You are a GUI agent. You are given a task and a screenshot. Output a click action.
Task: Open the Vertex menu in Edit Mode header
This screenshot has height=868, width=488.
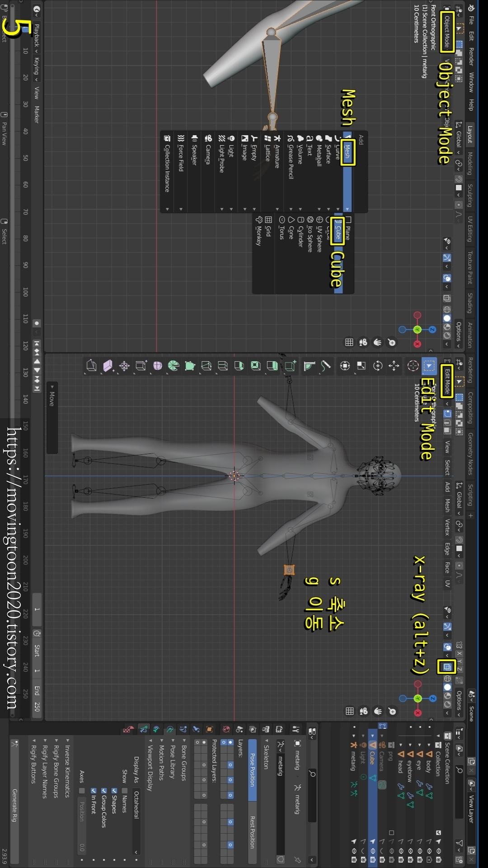[x=447, y=527]
